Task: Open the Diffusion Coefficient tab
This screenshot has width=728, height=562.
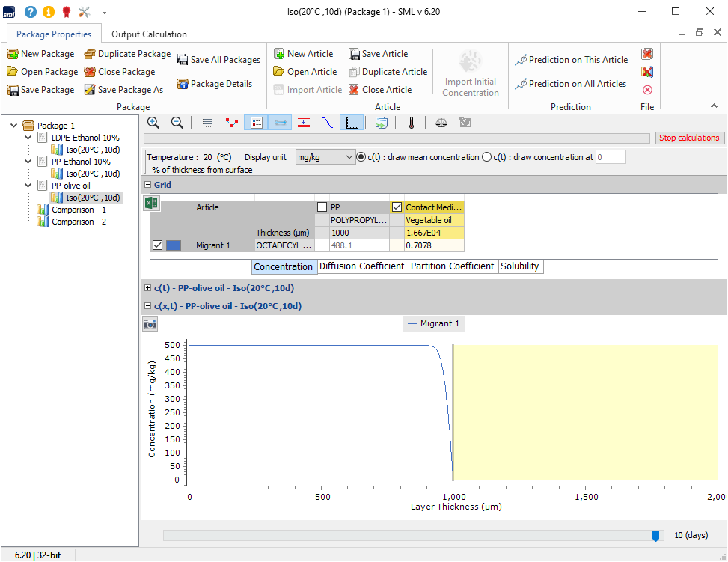Action: coord(363,266)
